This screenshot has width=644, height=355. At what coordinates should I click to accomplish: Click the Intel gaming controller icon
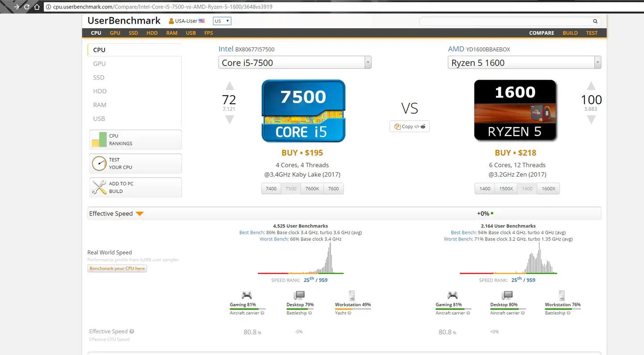point(246,295)
